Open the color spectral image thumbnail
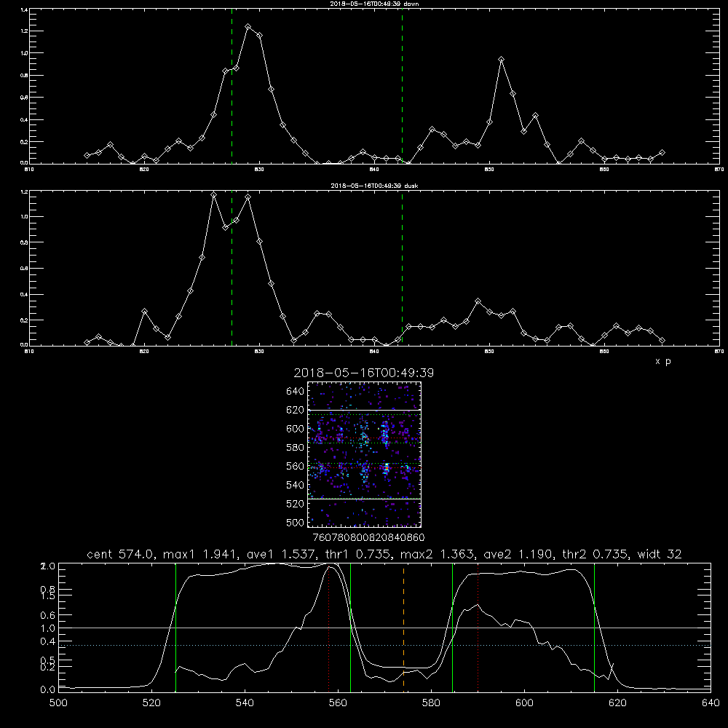 point(365,454)
